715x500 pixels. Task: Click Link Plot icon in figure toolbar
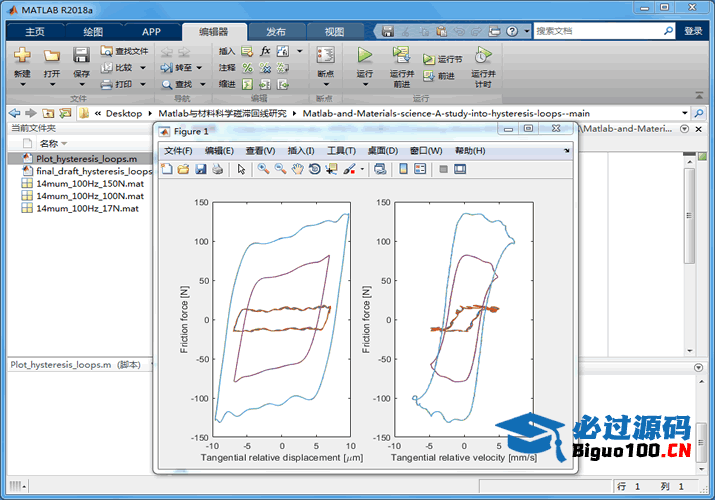[x=380, y=169]
